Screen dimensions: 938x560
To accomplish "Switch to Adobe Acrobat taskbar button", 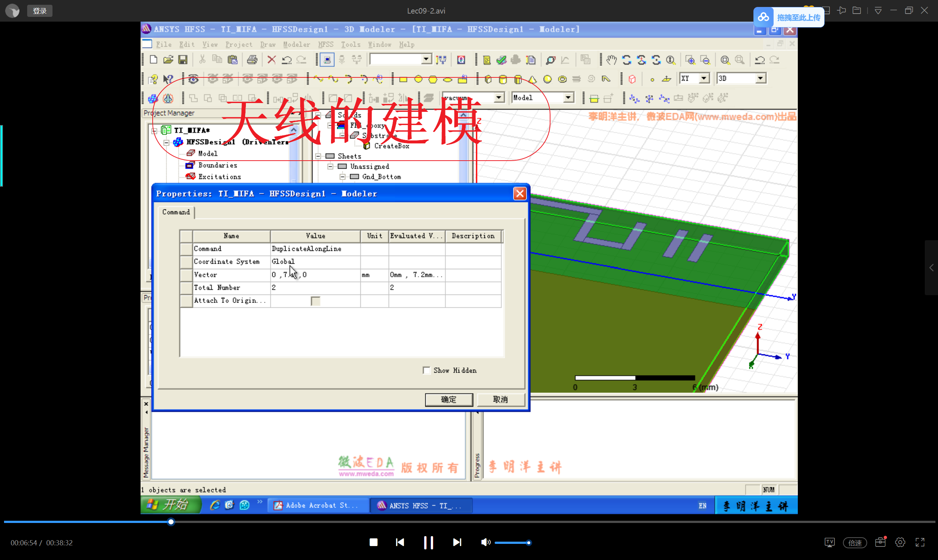I will click(318, 505).
